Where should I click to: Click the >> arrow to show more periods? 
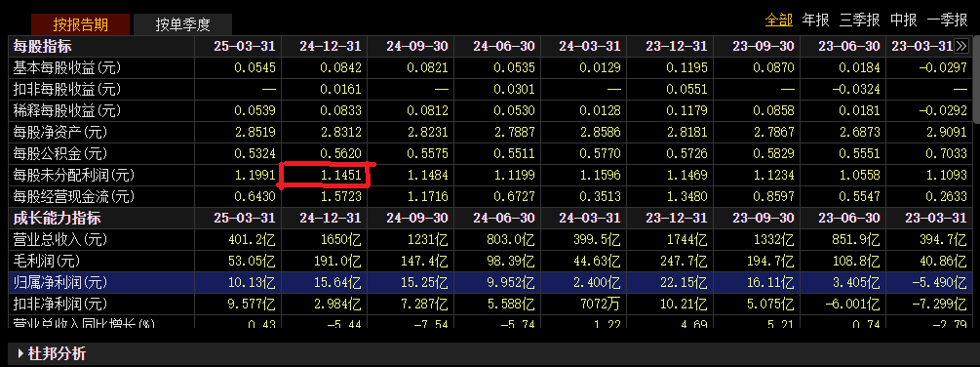(x=961, y=46)
